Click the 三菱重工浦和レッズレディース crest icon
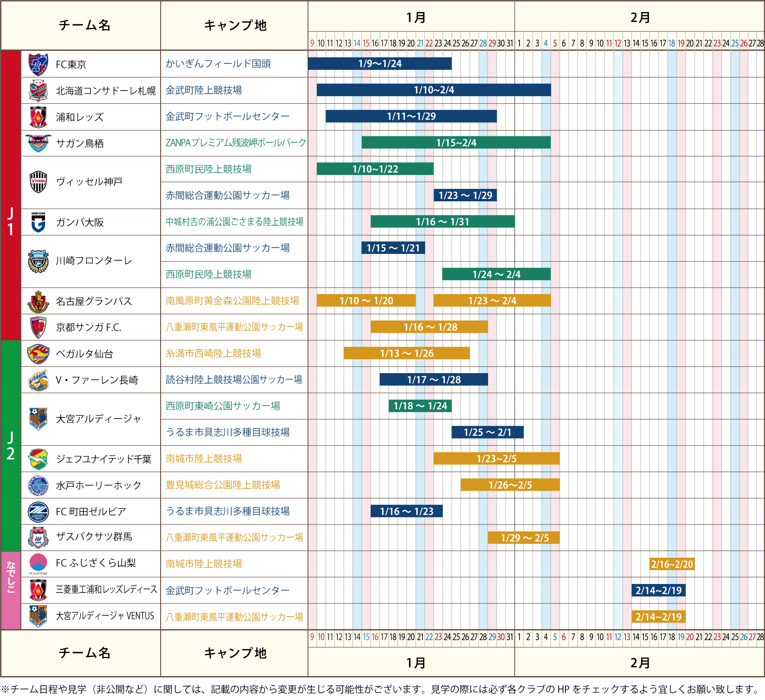This screenshot has height=700, width=765. [38, 590]
